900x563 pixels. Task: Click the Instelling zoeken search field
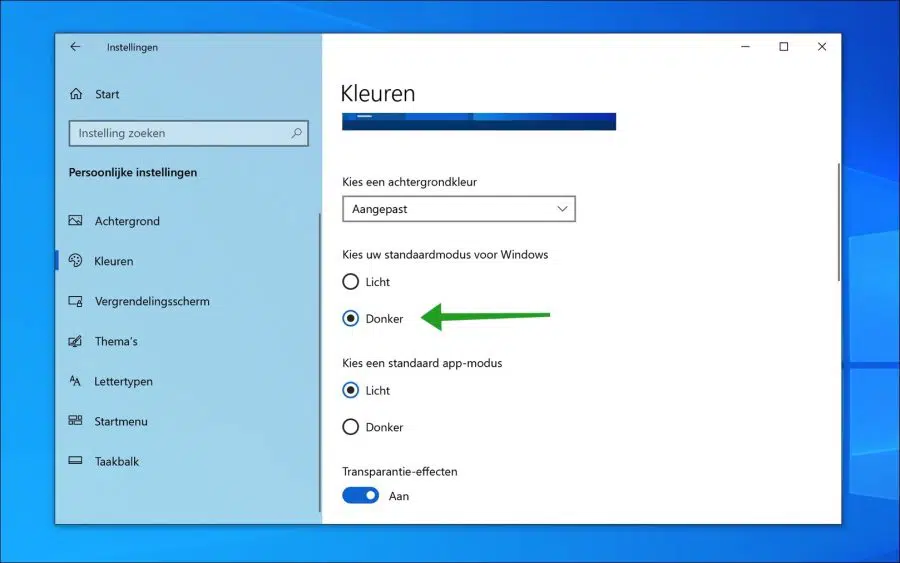click(188, 133)
